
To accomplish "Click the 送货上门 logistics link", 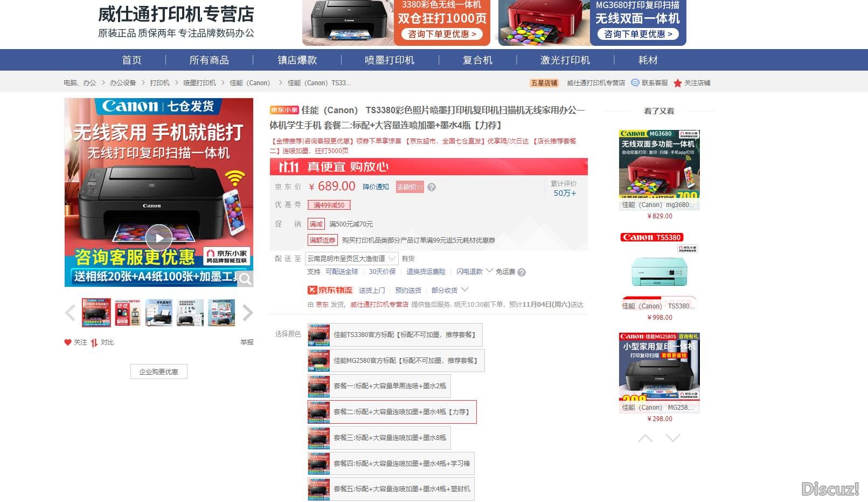I will (x=372, y=290).
